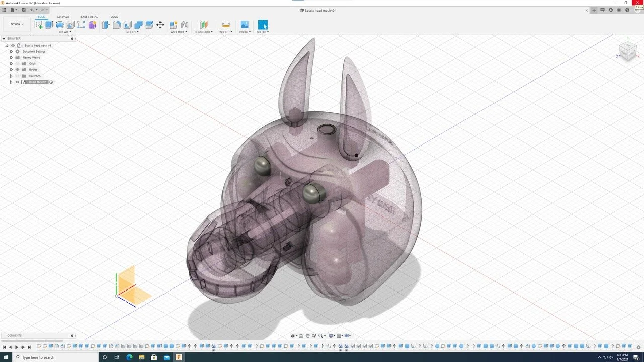Expand the Sketches tree node
Image resolution: width=644 pixels, height=362 pixels.
click(x=11, y=76)
